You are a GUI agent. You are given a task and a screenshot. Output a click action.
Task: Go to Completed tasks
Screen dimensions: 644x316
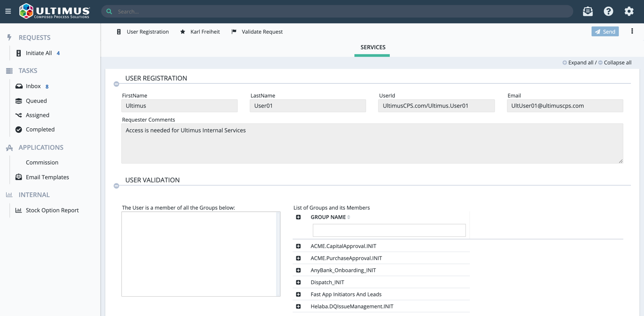[40, 130]
